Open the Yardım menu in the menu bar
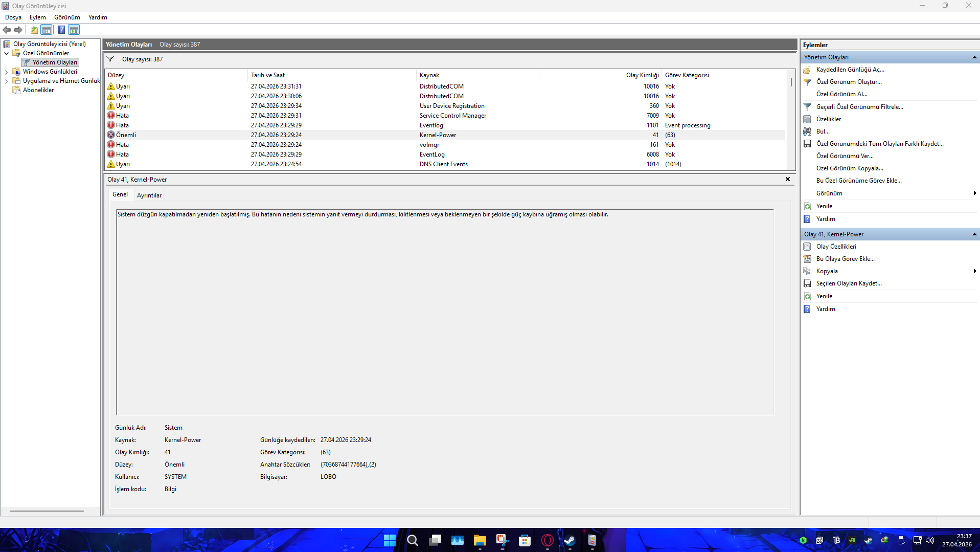 (x=98, y=17)
